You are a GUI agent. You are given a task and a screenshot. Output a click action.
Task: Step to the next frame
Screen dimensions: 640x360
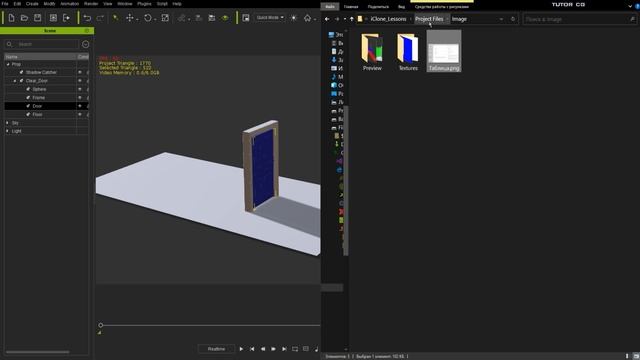pyautogui.click(x=273, y=349)
